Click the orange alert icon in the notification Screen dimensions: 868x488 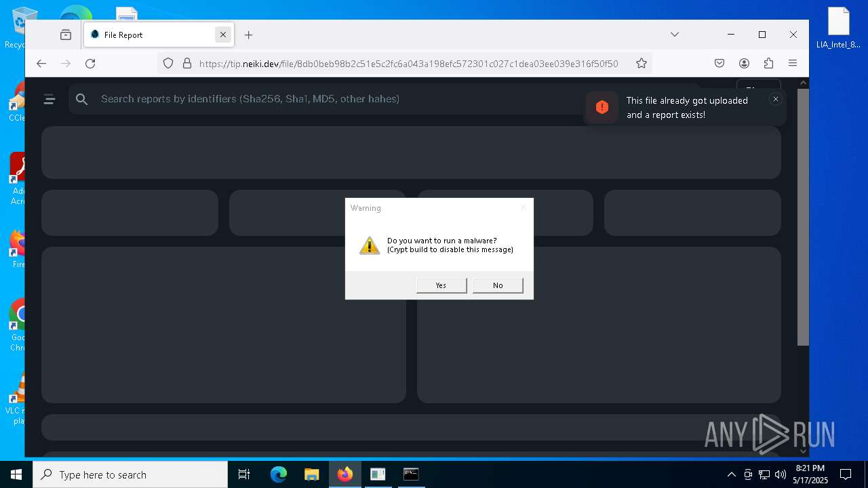point(602,107)
